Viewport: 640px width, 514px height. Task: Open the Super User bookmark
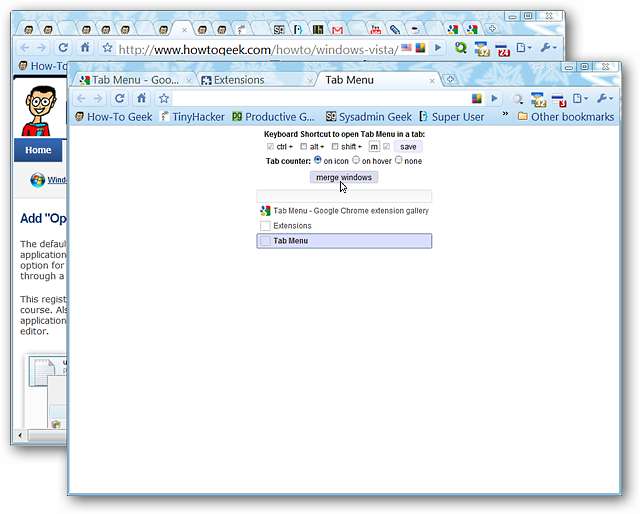(452, 117)
